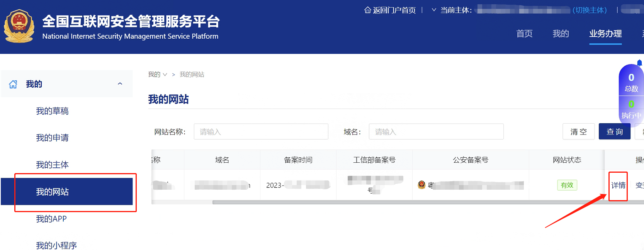Click the horizontal table scrollbar
This screenshot has height=250, width=644.
pos(428,202)
